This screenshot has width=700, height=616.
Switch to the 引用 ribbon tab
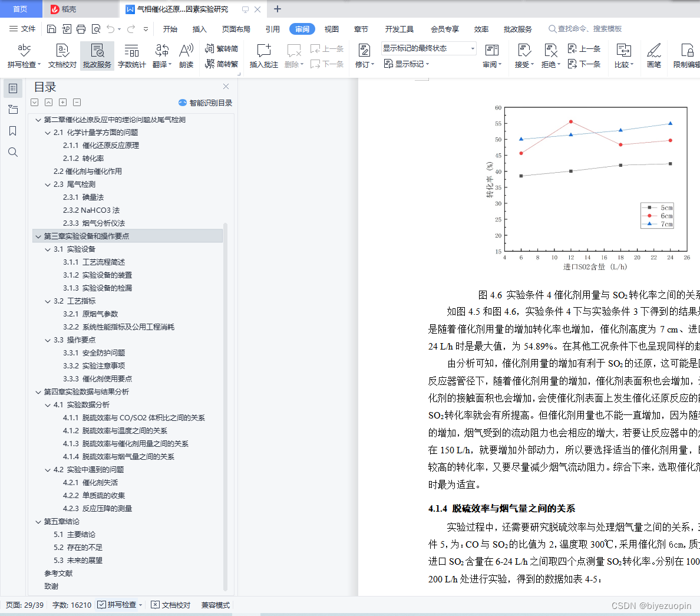[272, 29]
